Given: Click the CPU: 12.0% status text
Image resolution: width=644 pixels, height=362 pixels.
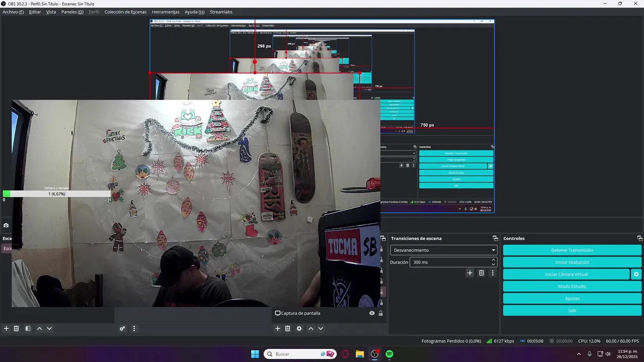Looking at the screenshot, I should tap(589, 341).
